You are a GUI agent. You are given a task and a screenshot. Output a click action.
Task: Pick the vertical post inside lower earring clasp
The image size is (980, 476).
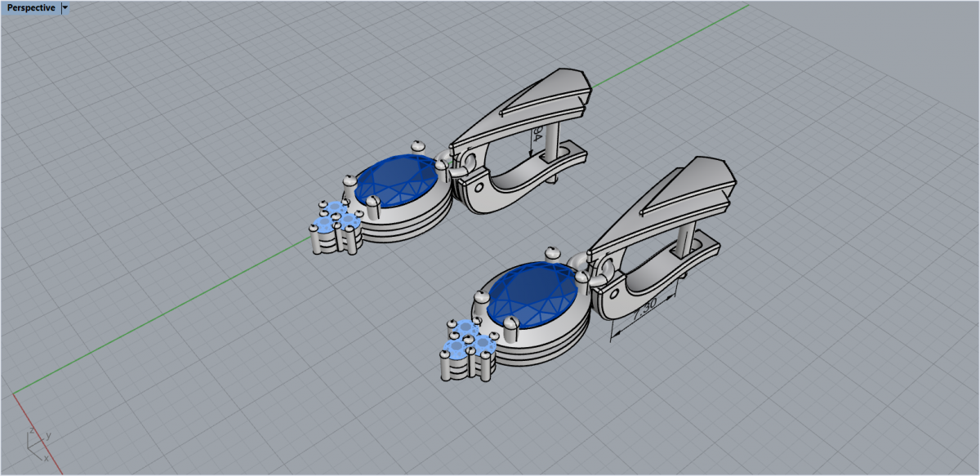coord(687,241)
